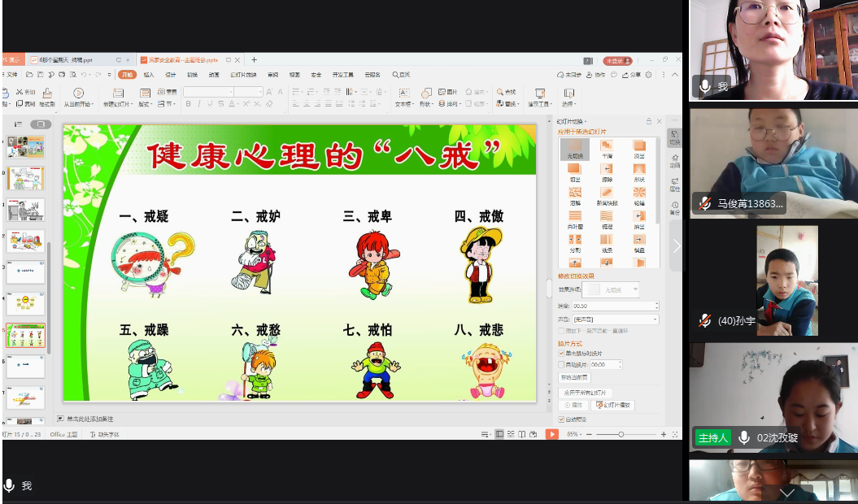Viewport: 858px width, 504px height.
Task: Click the zoom slider in status bar
Action: pyautogui.click(x=621, y=435)
